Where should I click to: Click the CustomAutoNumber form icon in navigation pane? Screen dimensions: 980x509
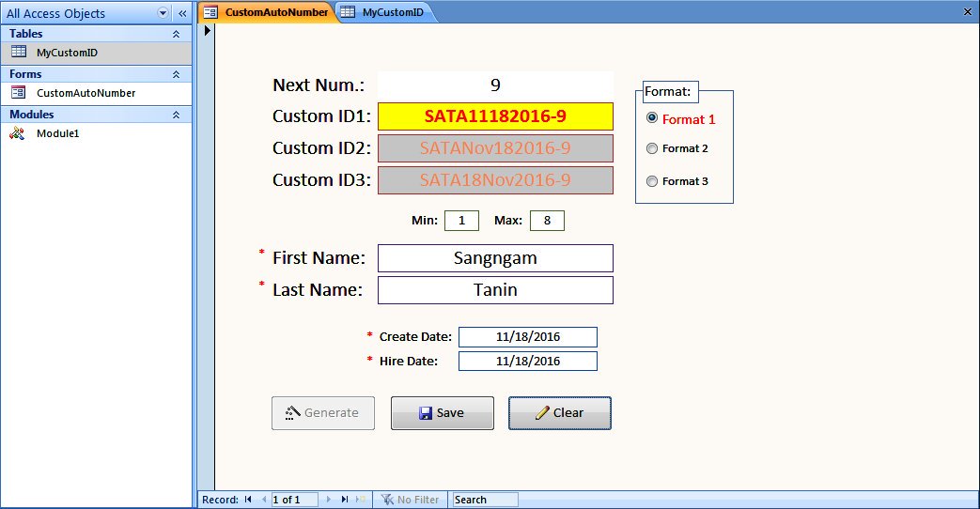(19, 92)
